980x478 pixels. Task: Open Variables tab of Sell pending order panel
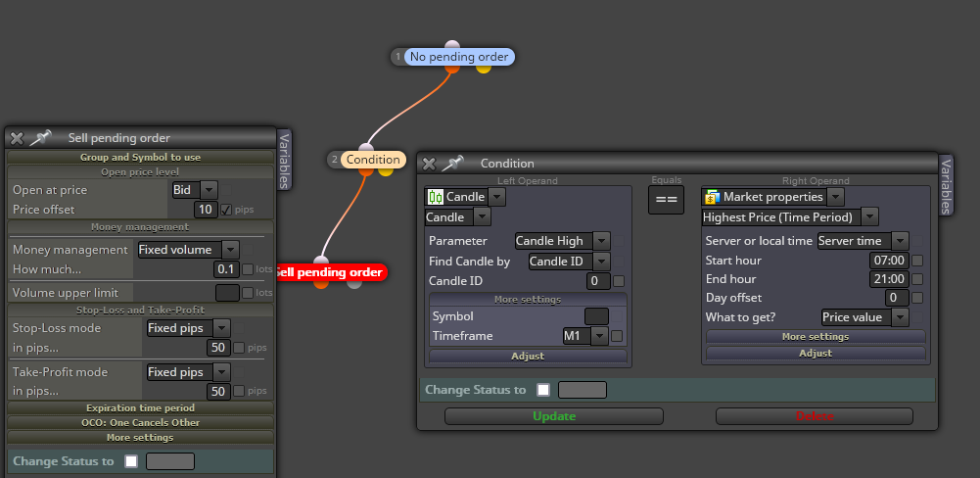click(284, 161)
